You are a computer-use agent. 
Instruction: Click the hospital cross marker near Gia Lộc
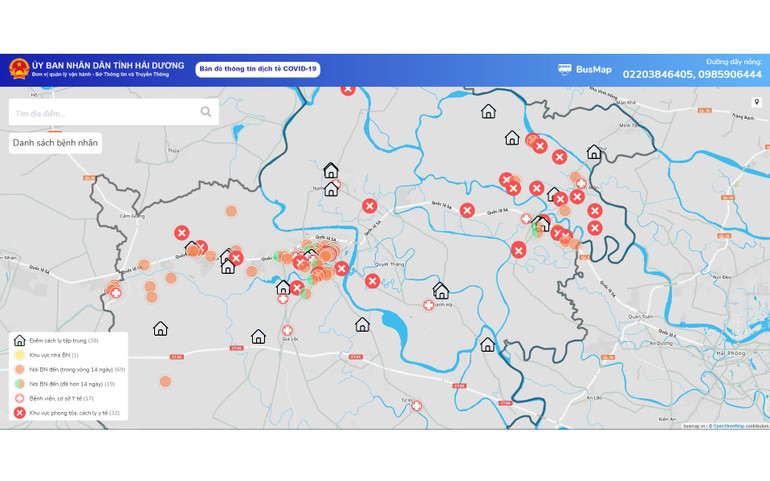(287, 331)
